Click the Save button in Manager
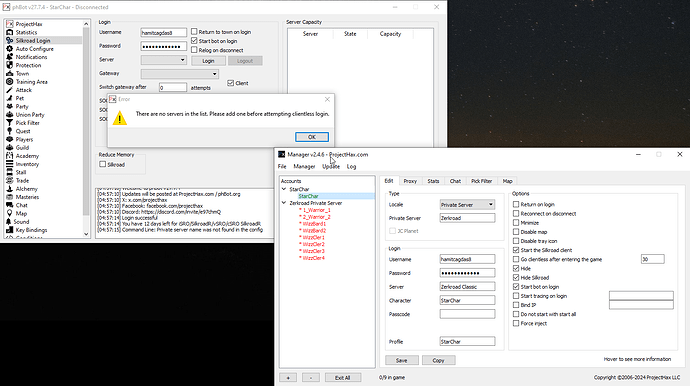 [401, 360]
